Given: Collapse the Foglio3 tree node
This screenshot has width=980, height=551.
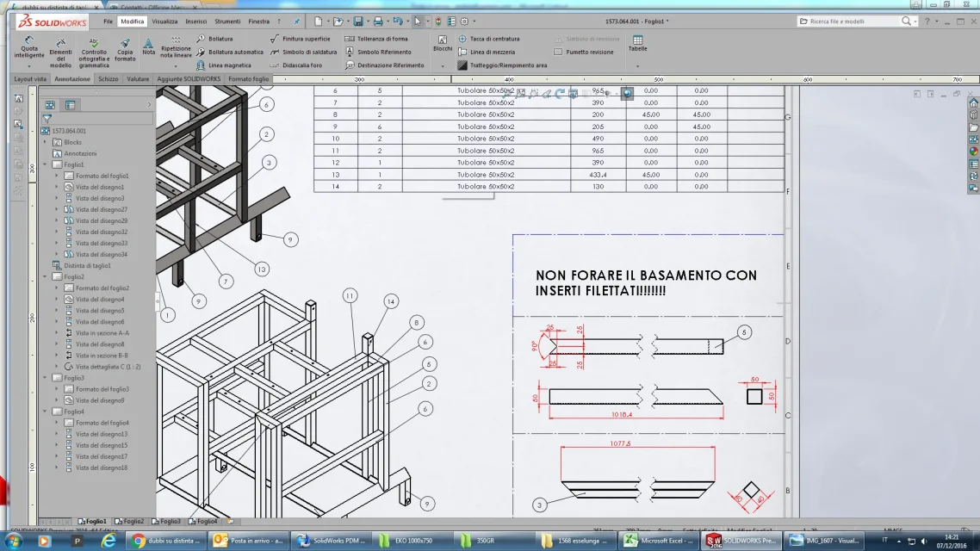Looking at the screenshot, I should pos(45,378).
